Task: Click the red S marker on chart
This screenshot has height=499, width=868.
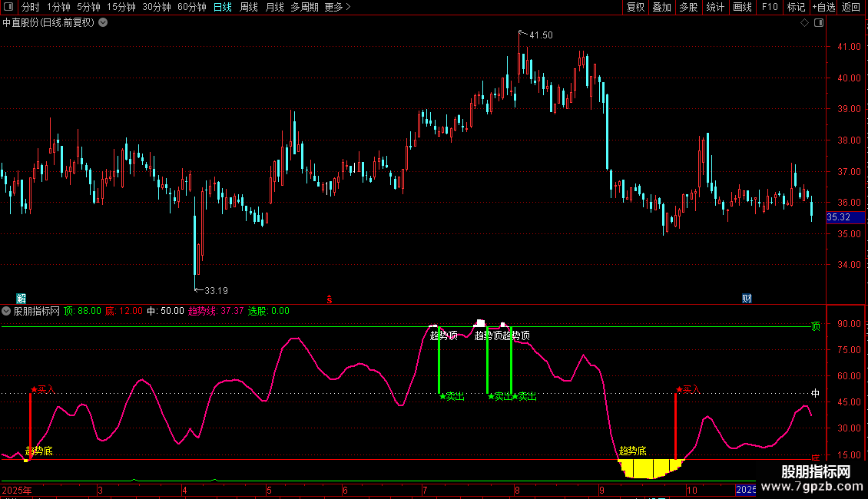Action: [330, 299]
